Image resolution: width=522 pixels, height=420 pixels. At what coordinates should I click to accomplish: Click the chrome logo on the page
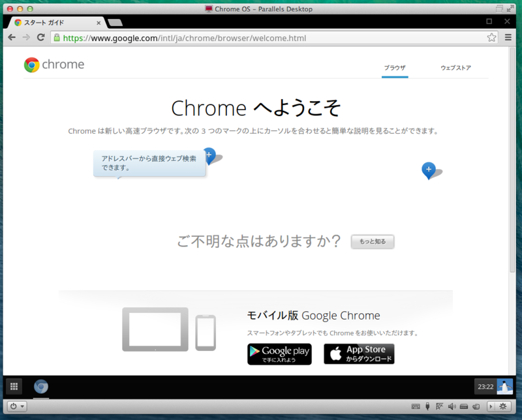(54, 65)
